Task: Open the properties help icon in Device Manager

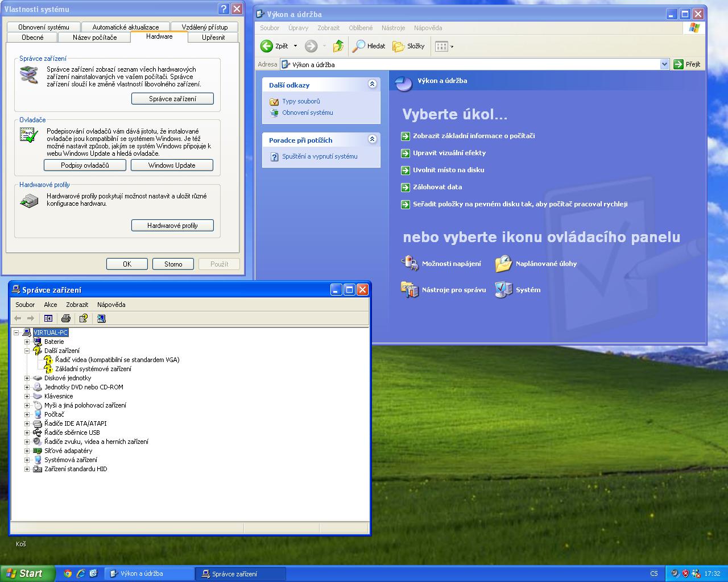Action: click(84, 318)
